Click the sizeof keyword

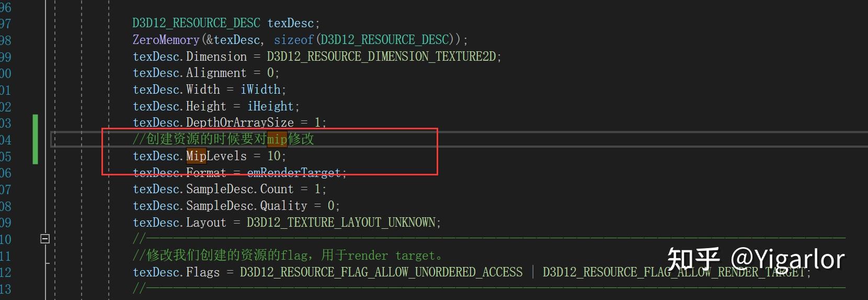pos(293,40)
